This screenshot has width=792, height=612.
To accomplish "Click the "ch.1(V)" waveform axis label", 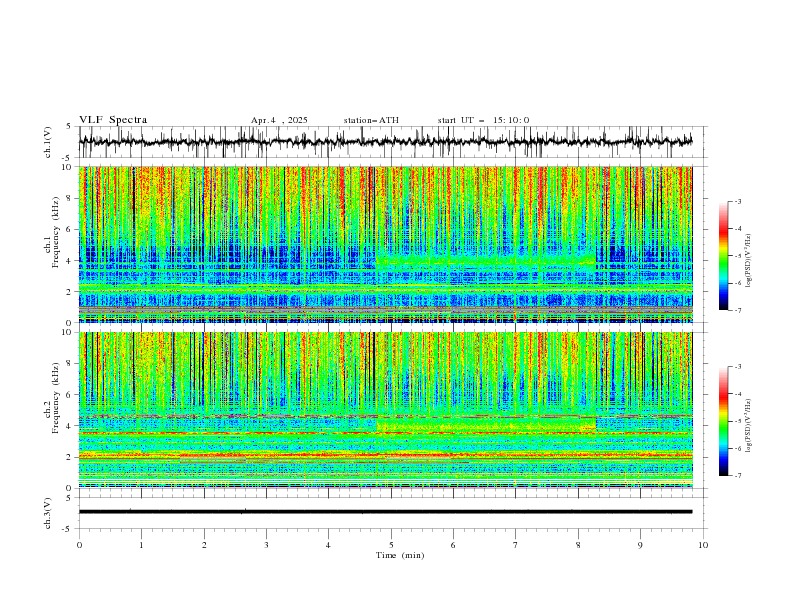I will (x=48, y=142).
